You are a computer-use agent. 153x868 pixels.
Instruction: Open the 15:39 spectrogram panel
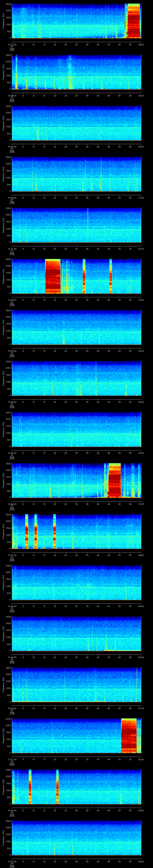click(76, 123)
